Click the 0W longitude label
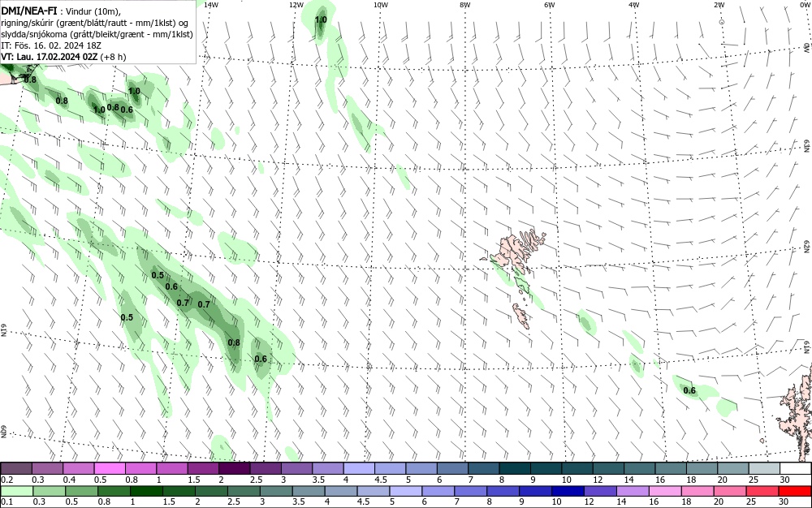 click(x=804, y=5)
